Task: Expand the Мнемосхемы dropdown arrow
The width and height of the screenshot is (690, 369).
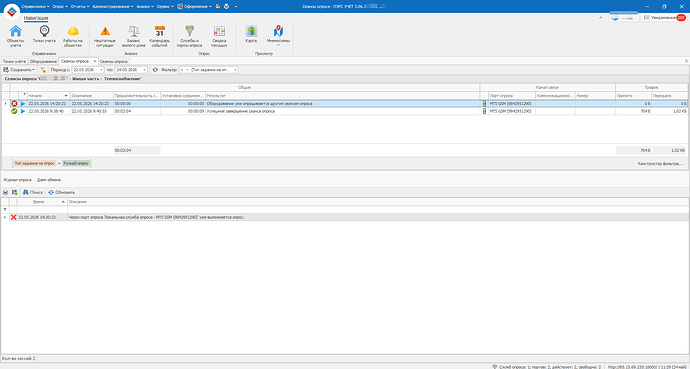Action: coord(278,45)
